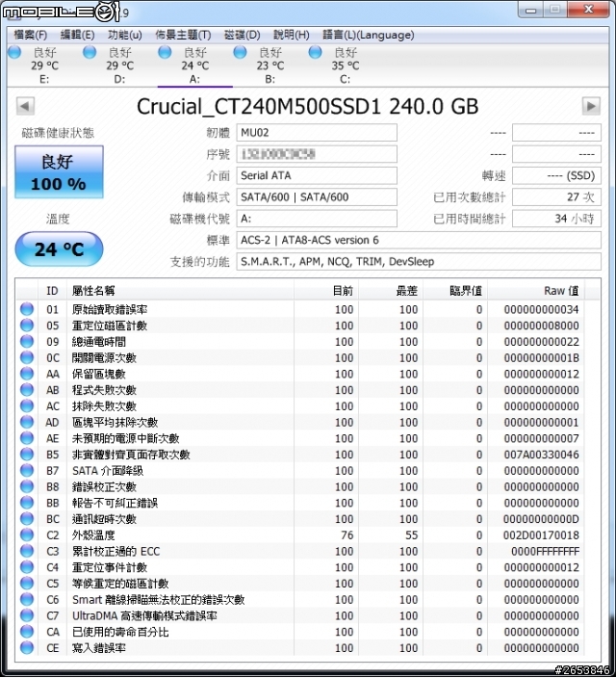Image resolution: width=616 pixels, height=678 pixels.
Task: Click status orb for attribute AB
Action: [27, 390]
